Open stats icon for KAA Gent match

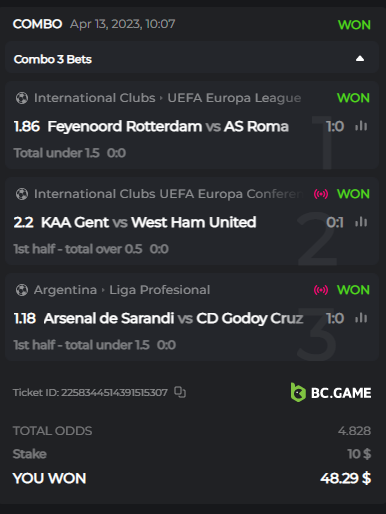tap(361, 222)
